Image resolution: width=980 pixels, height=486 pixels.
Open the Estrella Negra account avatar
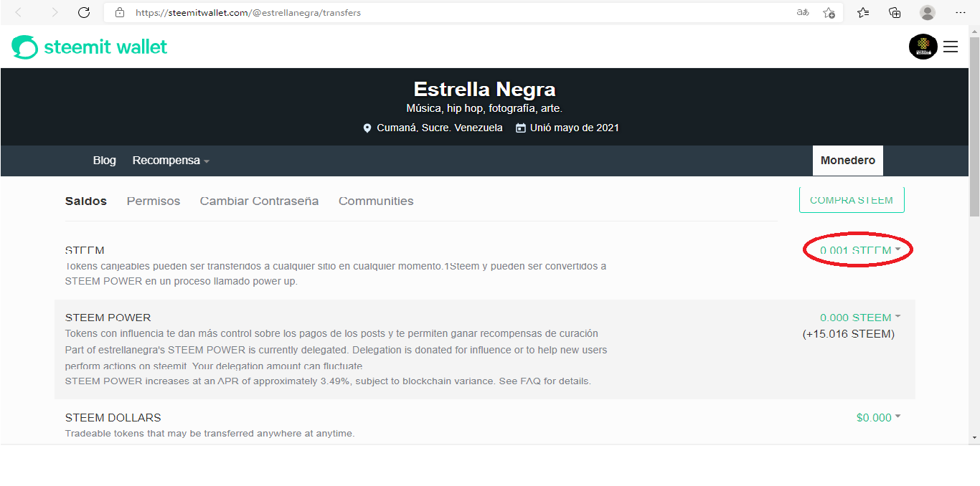pyautogui.click(x=923, y=47)
